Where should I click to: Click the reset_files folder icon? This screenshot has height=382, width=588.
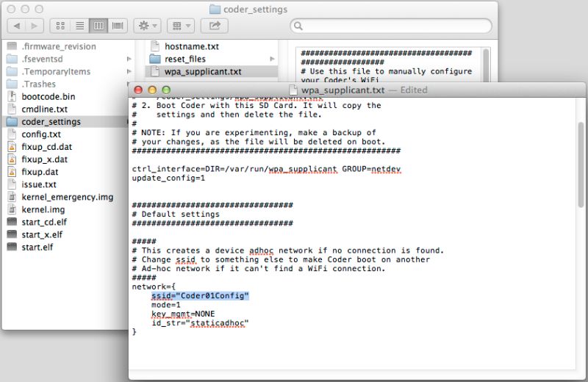[155, 59]
